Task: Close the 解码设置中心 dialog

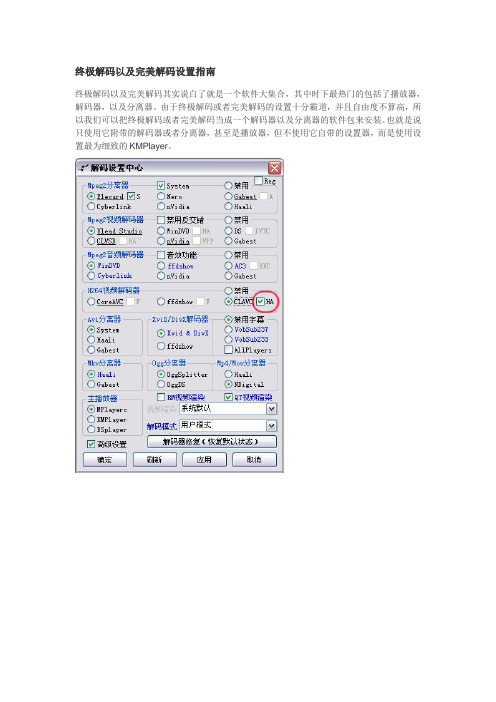Action: pos(274,168)
